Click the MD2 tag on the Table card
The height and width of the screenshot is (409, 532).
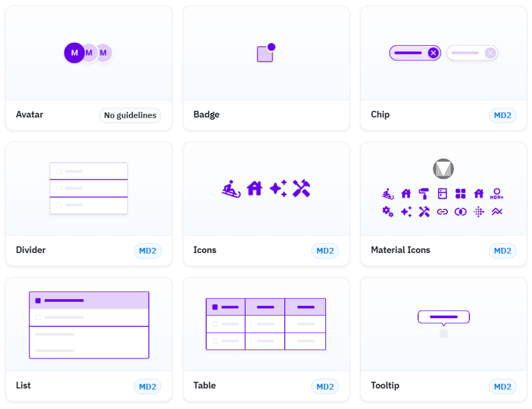325,387
